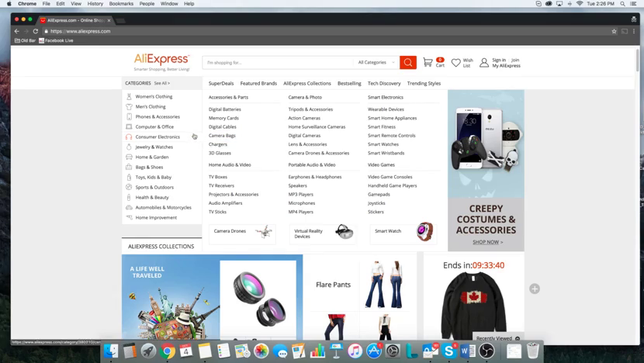Open the Flare Pants collection
The width and height of the screenshot is (644, 363).
coord(333,285)
